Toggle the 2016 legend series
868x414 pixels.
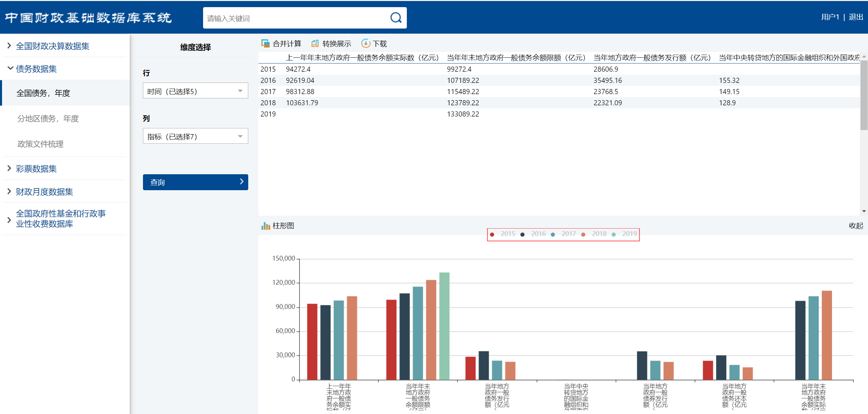[533, 234]
